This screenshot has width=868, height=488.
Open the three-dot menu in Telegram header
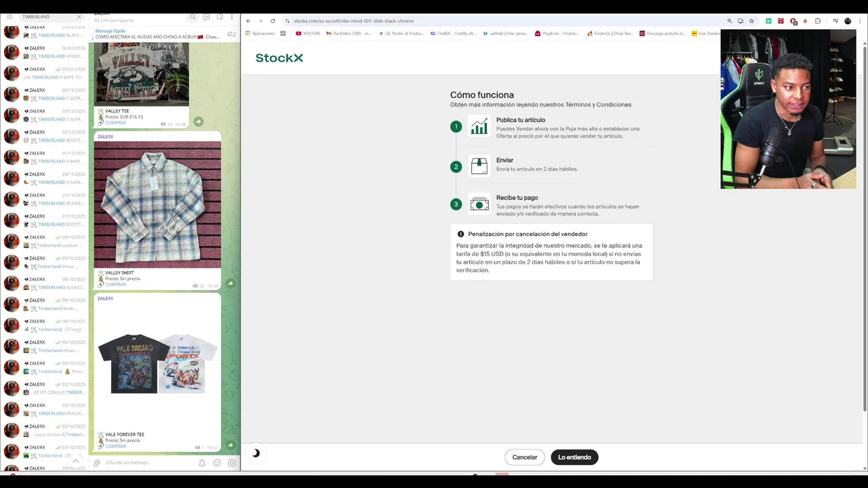tap(232, 16)
